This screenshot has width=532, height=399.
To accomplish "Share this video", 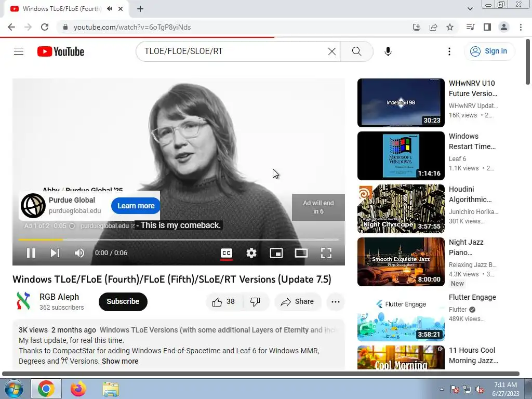I will pos(298,302).
